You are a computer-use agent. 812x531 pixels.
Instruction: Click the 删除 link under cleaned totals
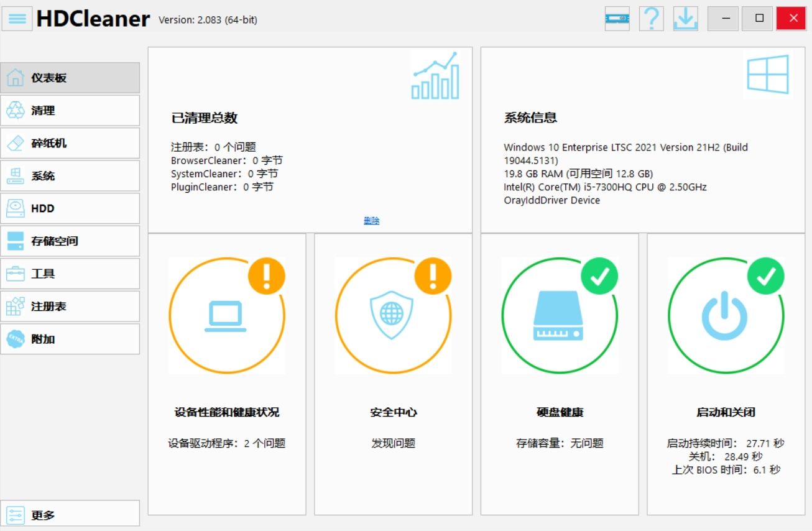(372, 221)
